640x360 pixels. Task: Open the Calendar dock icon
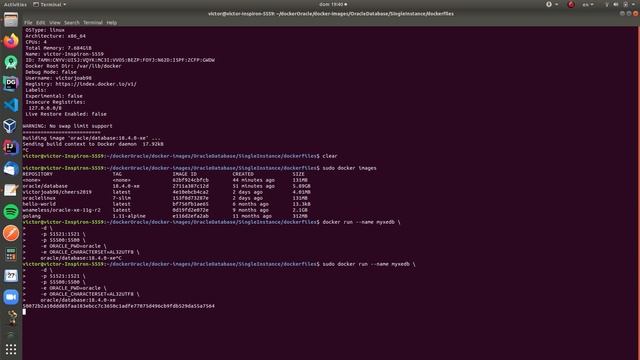(11, 276)
